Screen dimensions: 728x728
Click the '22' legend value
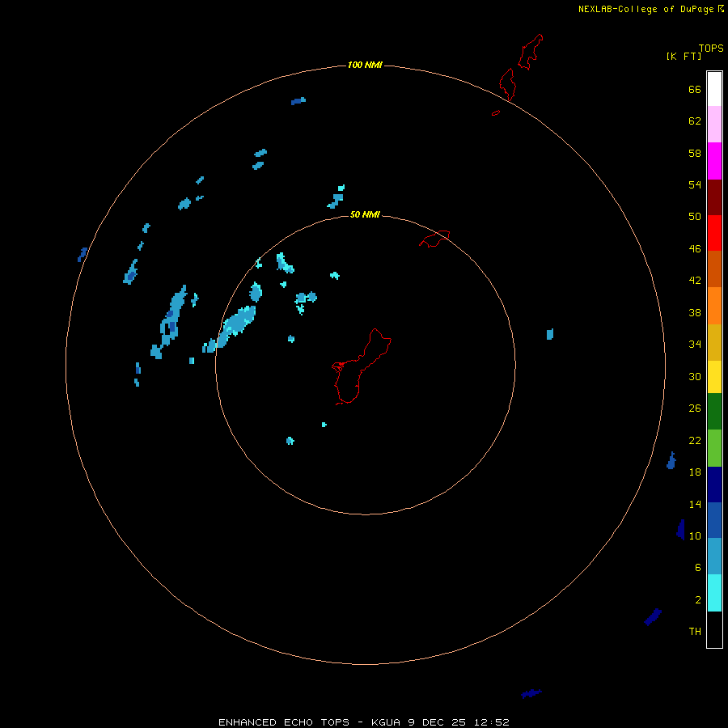coord(695,440)
